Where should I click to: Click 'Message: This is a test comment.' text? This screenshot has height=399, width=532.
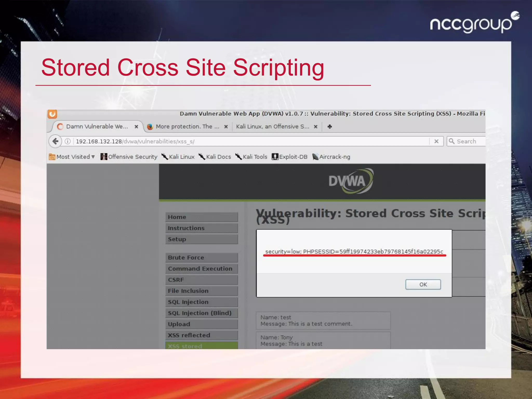(307, 324)
